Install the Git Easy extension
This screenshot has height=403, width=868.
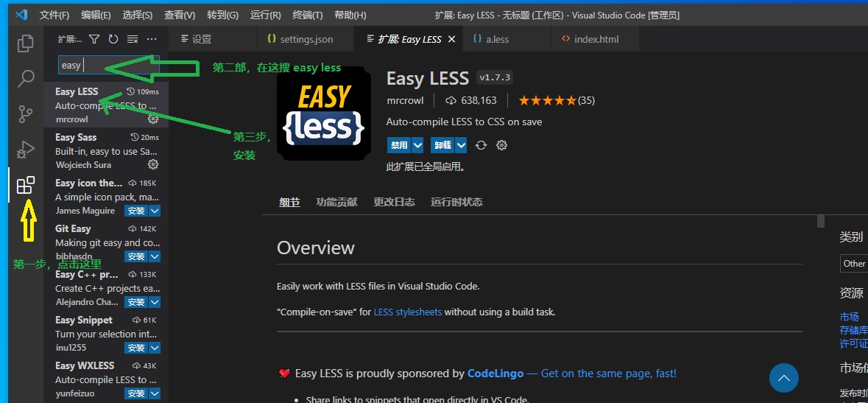(136, 256)
